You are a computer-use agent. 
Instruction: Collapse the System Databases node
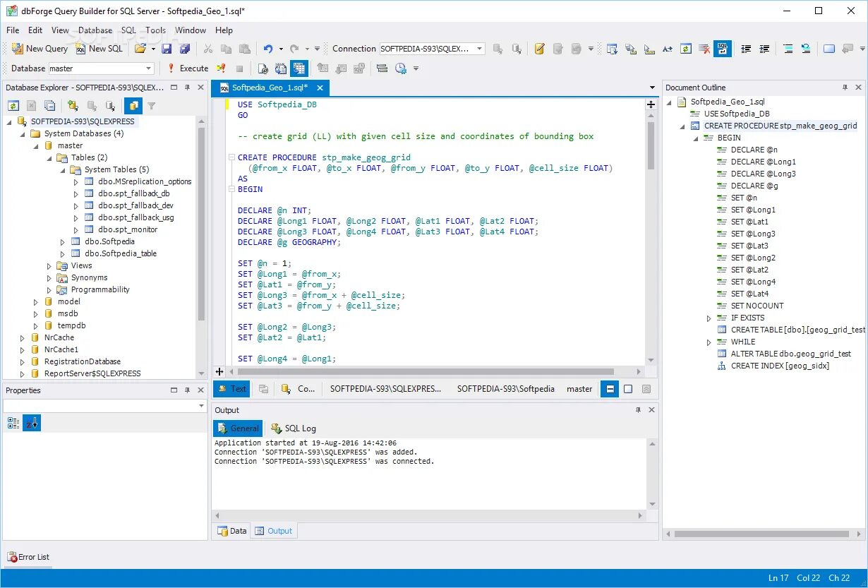point(23,133)
